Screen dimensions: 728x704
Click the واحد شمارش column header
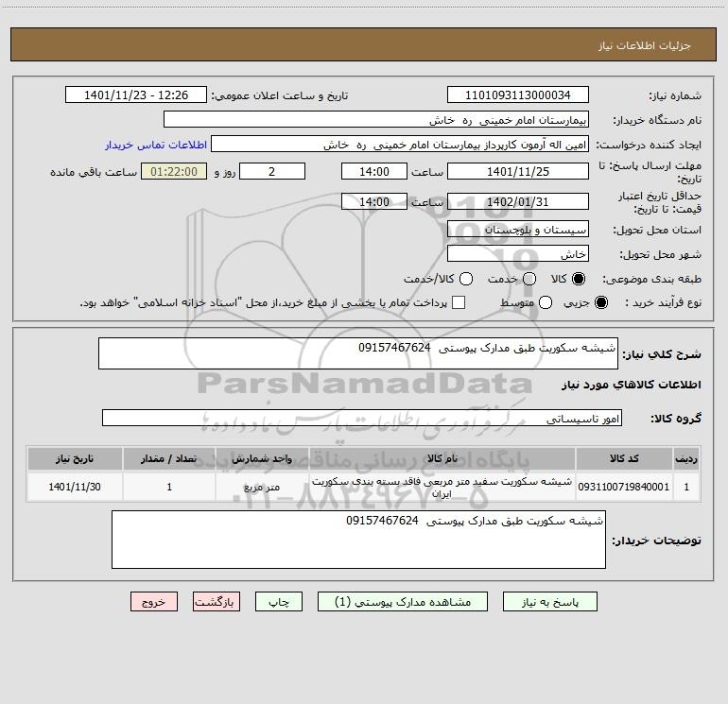coord(262,458)
